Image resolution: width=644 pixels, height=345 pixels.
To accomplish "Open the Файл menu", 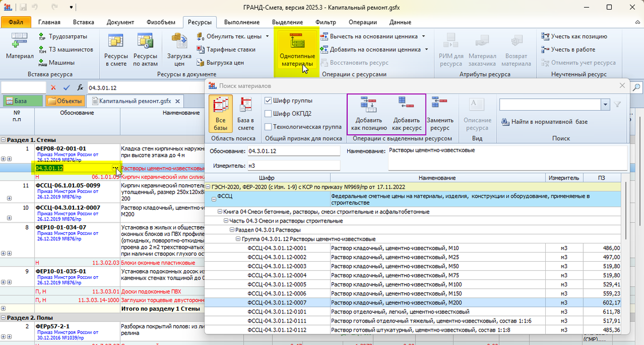I will [16, 22].
